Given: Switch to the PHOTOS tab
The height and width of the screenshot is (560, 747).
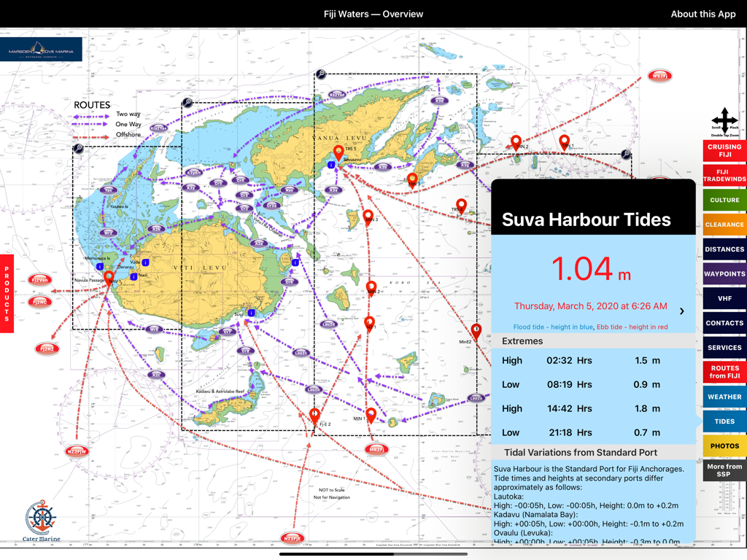Looking at the screenshot, I should coord(724,446).
